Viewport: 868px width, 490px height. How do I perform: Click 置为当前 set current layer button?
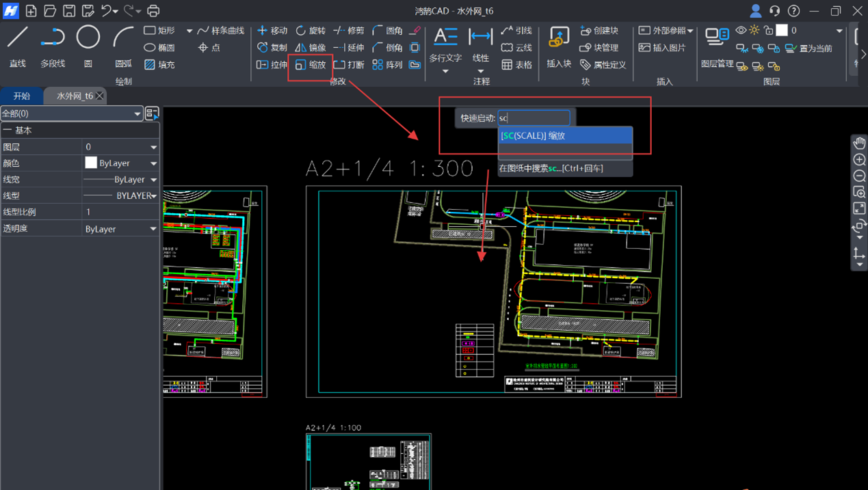coord(808,49)
